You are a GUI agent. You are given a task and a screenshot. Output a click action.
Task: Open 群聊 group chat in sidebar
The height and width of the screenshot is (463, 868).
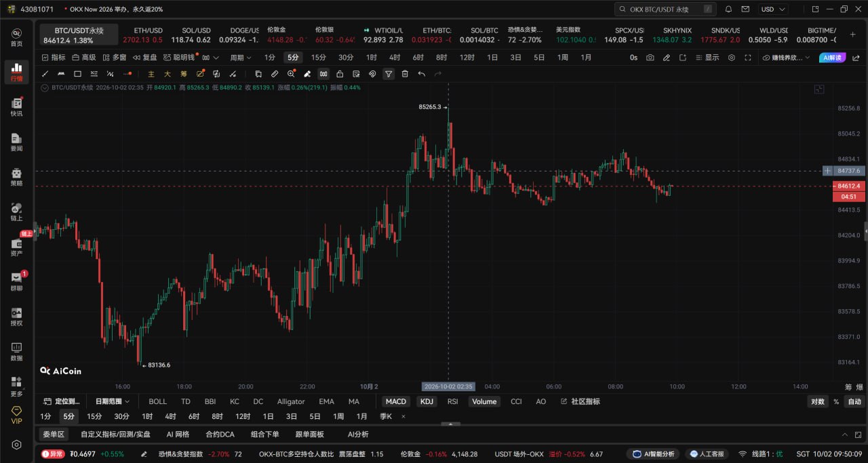tap(16, 281)
